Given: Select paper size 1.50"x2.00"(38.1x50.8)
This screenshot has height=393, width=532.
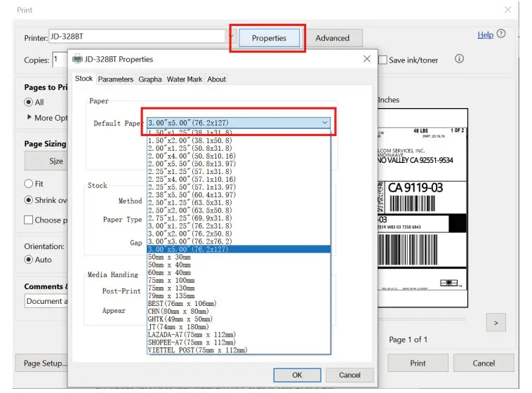Looking at the screenshot, I should coord(239,140).
